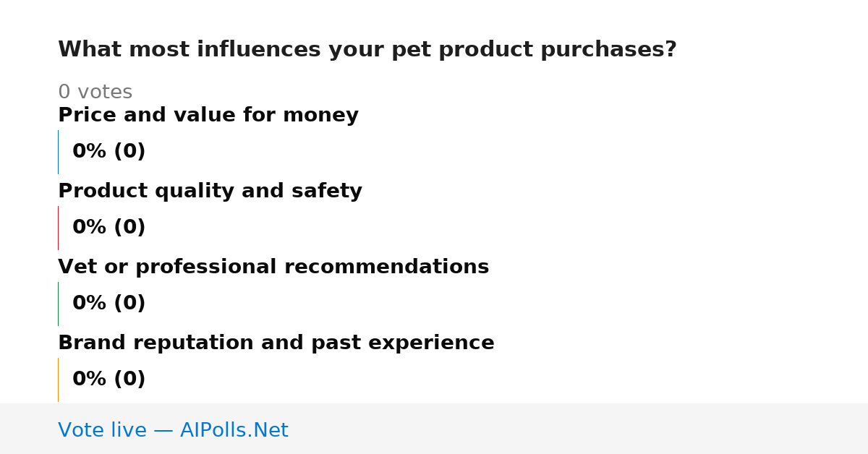Click the red bar for Product quality
The image size is (868, 454).
[x=58, y=228]
